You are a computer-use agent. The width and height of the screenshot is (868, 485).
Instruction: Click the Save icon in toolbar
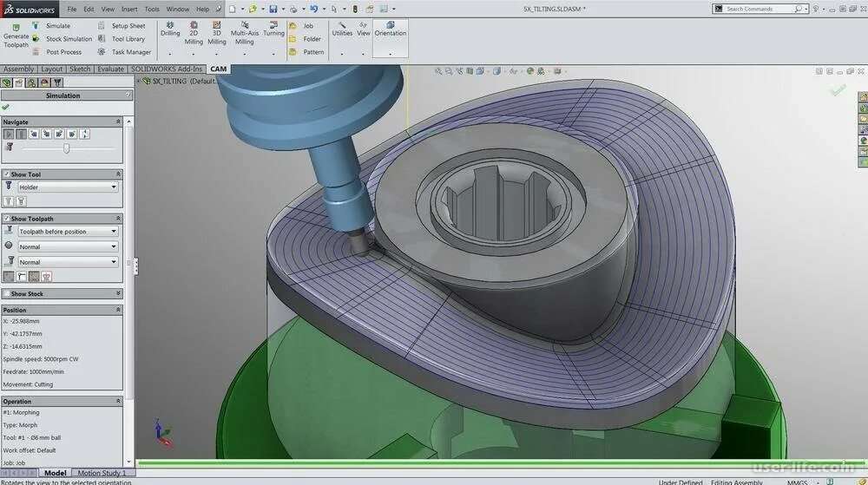point(273,9)
